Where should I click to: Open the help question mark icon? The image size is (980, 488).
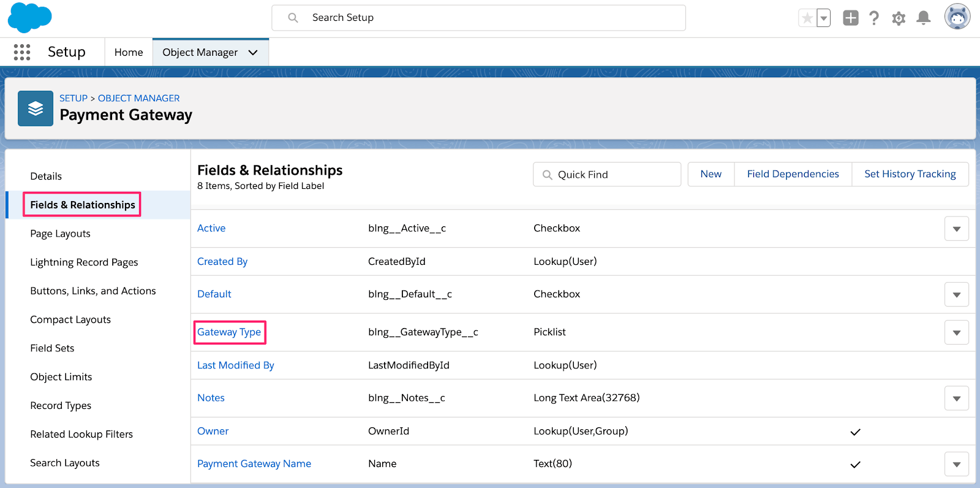(874, 18)
